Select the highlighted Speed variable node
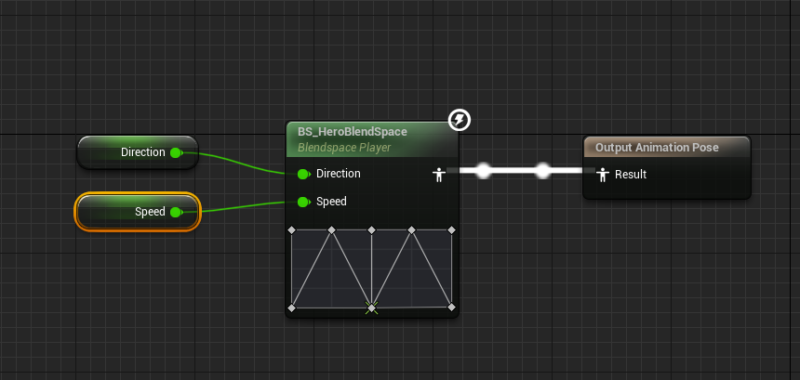 (137, 212)
